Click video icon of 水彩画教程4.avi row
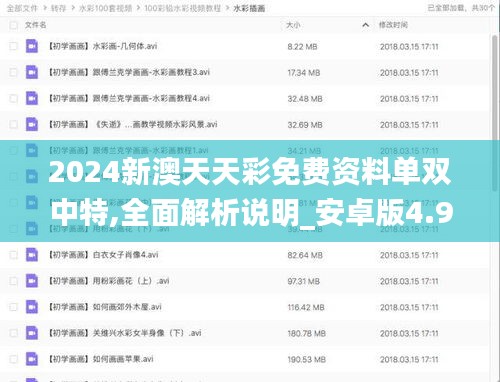The width and height of the screenshot is (500, 382). 32,98
